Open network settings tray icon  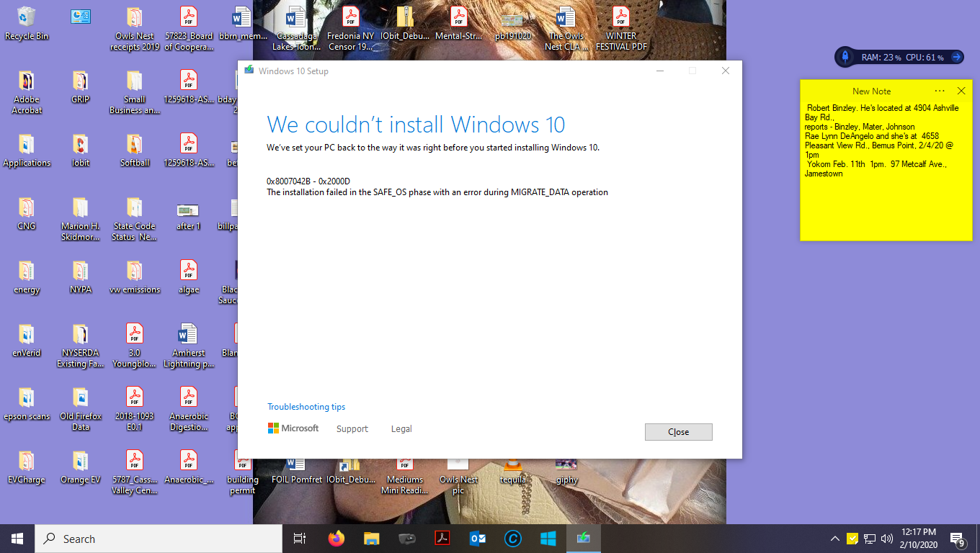pyautogui.click(x=870, y=539)
